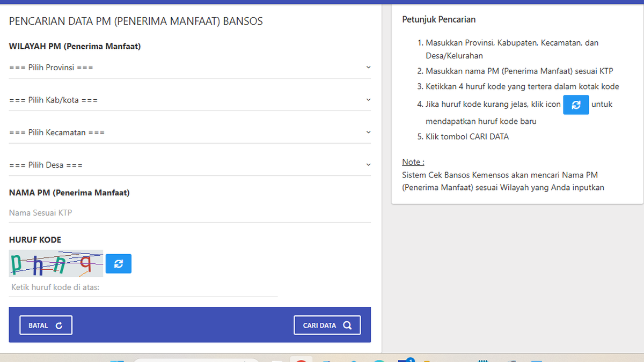Click the BATAL button to reset the form
Viewport: 644px width, 362px height.
(46, 326)
